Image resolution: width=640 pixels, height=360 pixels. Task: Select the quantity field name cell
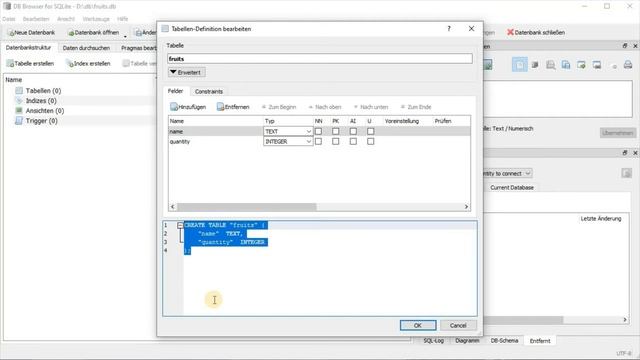[216, 141]
